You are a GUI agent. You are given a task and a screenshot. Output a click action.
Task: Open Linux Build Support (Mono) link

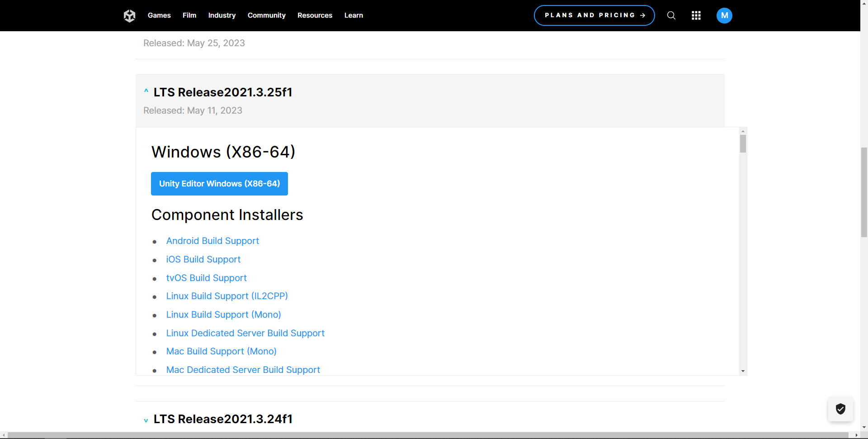coord(224,315)
